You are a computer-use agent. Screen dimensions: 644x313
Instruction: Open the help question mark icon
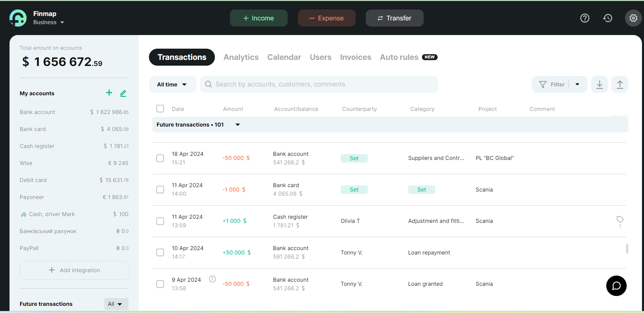[585, 18]
